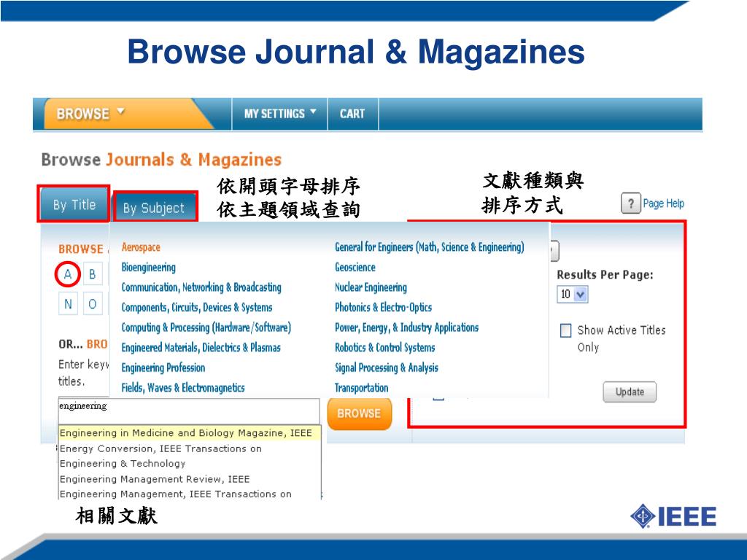This screenshot has height=560, width=747.
Task: Choose the Engineering Profession subject
Action: (163, 367)
